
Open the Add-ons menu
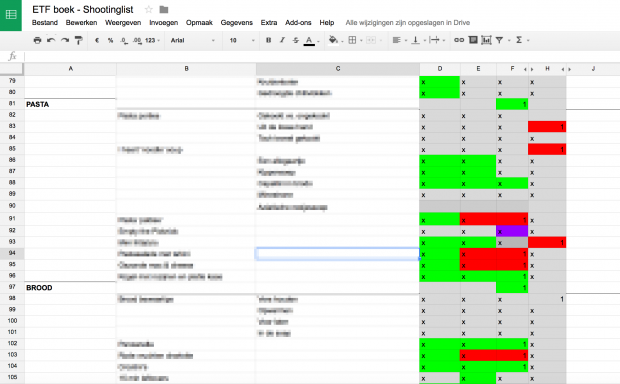pos(298,23)
